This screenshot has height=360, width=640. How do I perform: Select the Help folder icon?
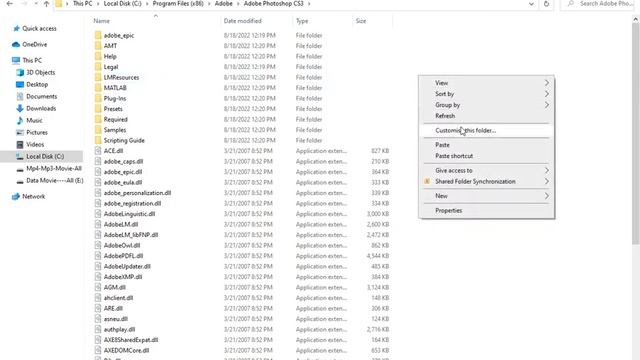[98, 56]
